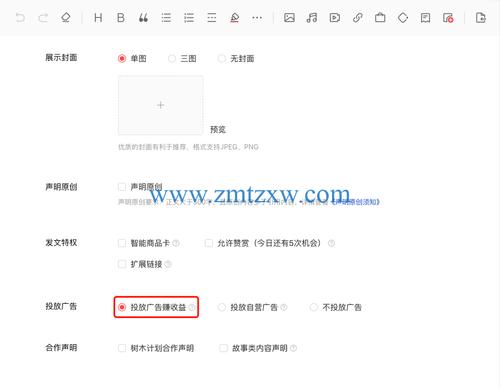The height and width of the screenshot is (389, 500).
Task: Check the 声明原创 checkbox
Action: (x=122, y=187)
